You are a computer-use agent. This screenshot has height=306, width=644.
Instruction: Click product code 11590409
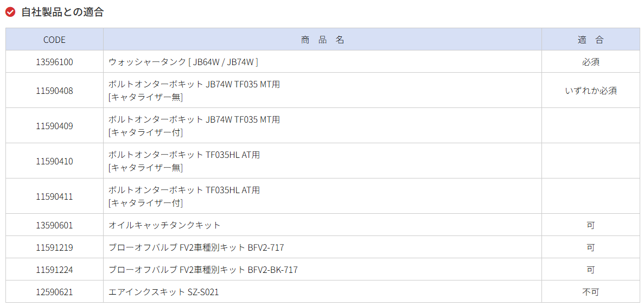[x=54, y=126]
